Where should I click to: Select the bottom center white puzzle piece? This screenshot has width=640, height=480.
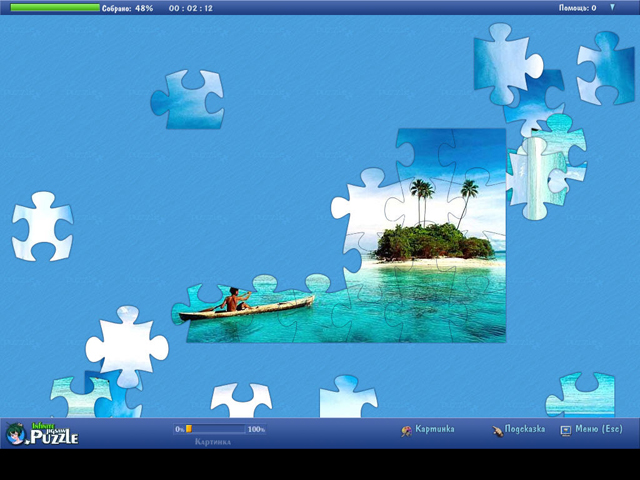point(347,398)
